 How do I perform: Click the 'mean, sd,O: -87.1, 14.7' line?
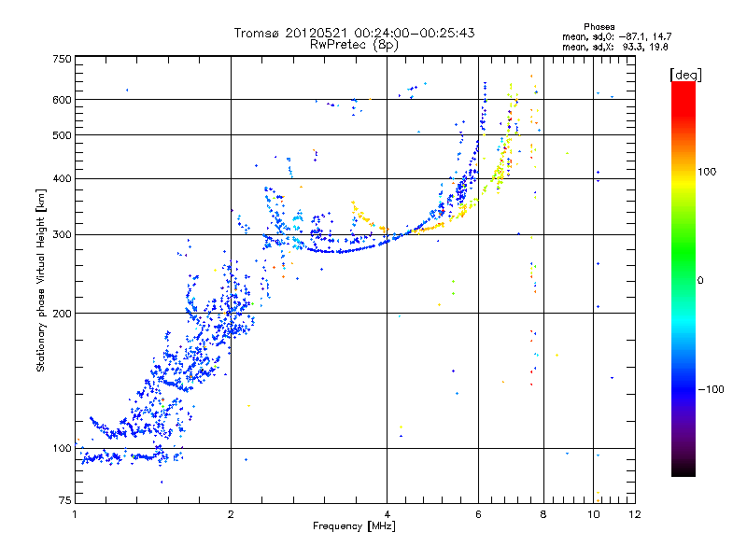click(617, 36)
